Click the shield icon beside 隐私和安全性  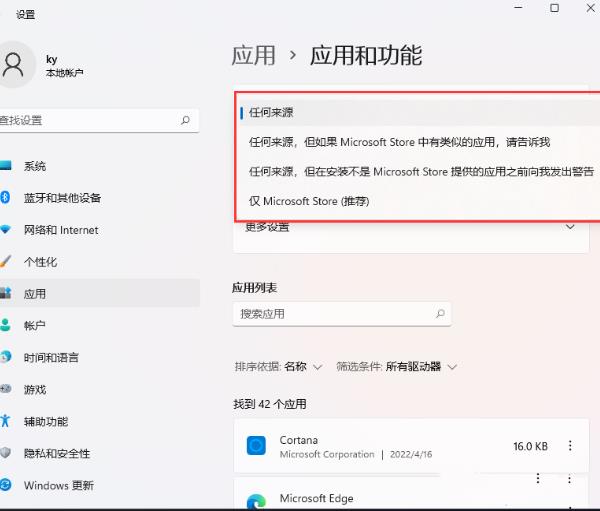(5, 453)
